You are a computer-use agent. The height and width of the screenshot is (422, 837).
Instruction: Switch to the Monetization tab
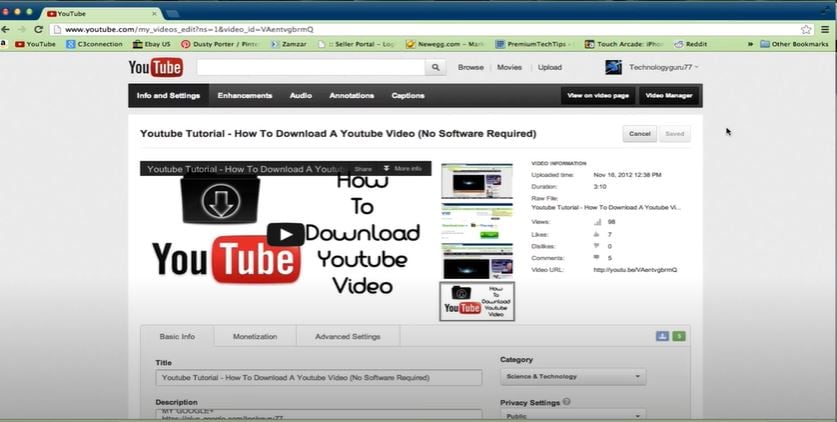(x=255, y=337)
